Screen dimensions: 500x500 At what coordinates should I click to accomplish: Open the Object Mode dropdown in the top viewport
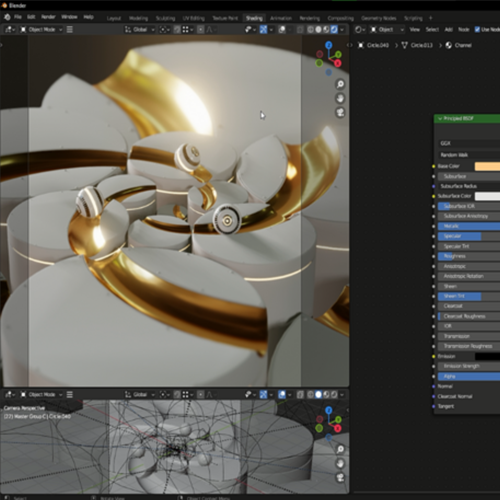click(41, 30)
